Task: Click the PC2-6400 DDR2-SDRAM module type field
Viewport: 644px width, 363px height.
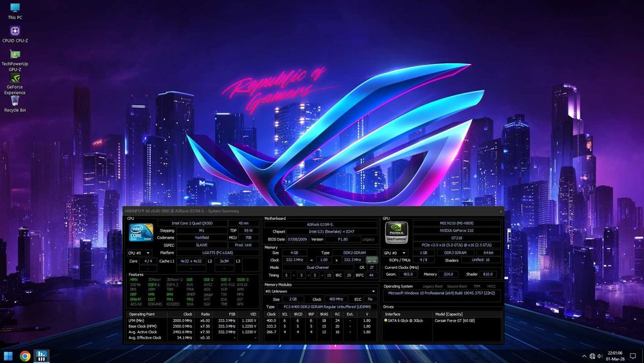Action: click(327, 307)
